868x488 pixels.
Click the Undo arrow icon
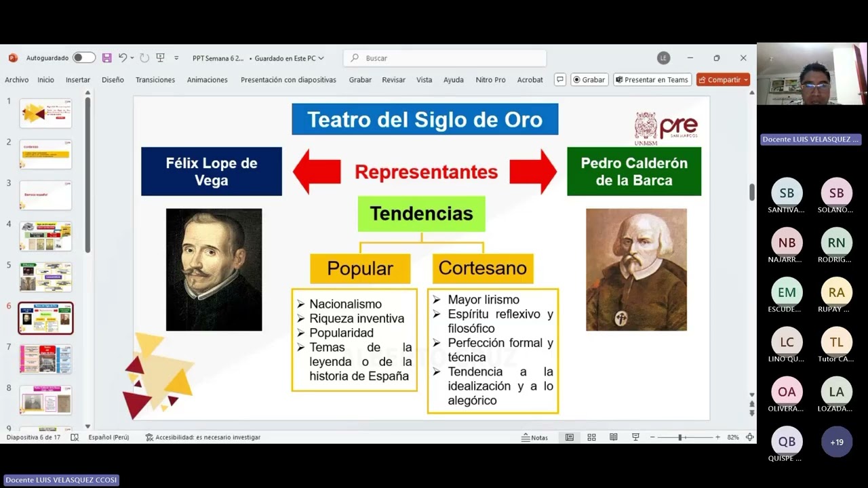(x=123, y=58)
